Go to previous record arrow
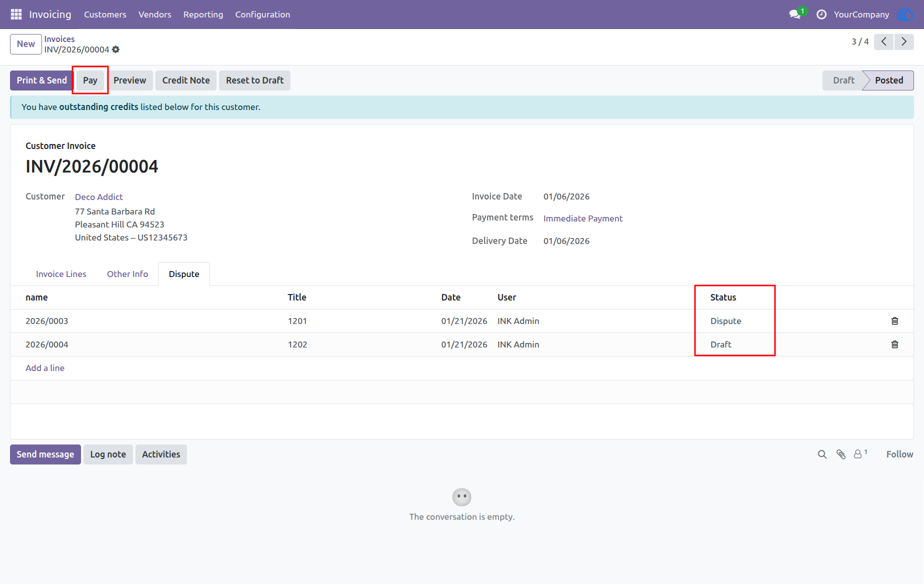Viewport: 924px width, 585px height. pos(883,42)
